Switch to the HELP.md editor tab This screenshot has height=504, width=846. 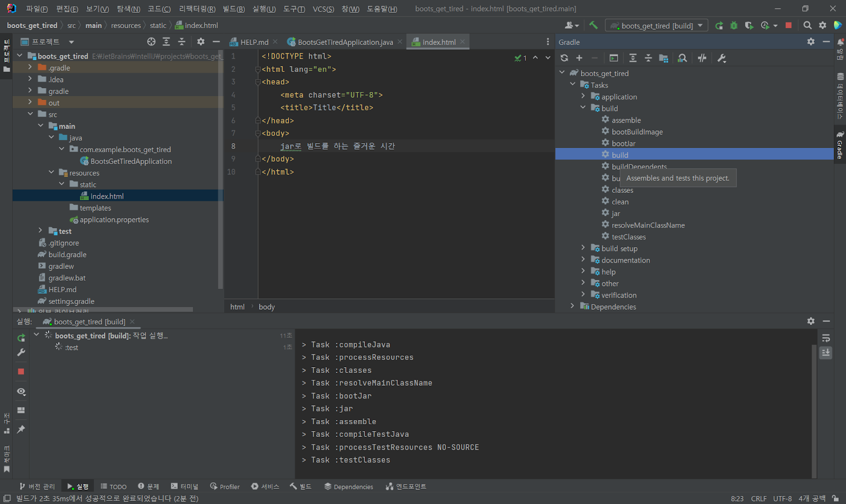pos(254,42)
